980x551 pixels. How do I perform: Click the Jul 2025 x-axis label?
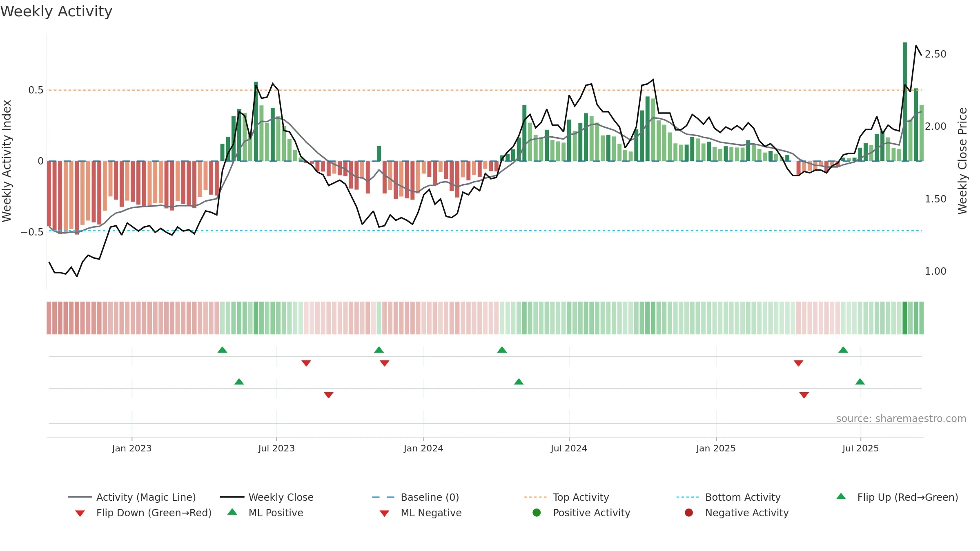[860, 448]
